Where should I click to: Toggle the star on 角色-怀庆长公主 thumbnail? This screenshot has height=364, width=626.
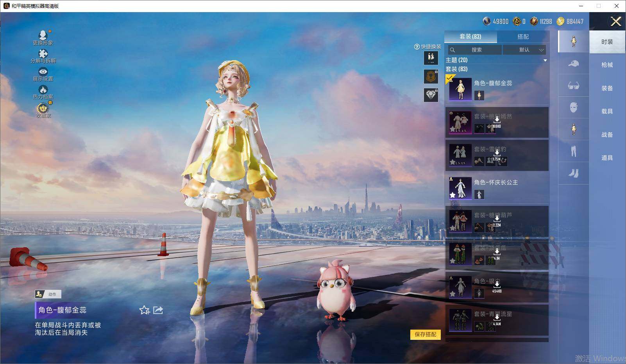click(453, 194)
